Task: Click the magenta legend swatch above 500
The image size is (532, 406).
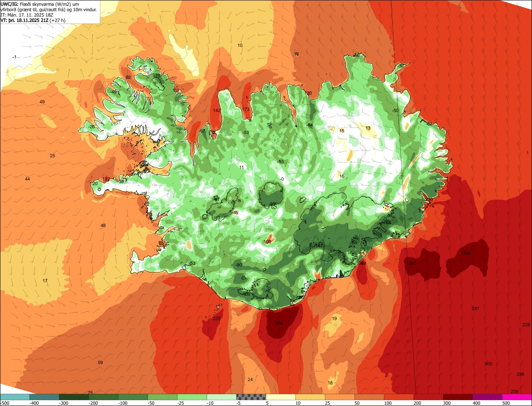Action: coord(517,397)
